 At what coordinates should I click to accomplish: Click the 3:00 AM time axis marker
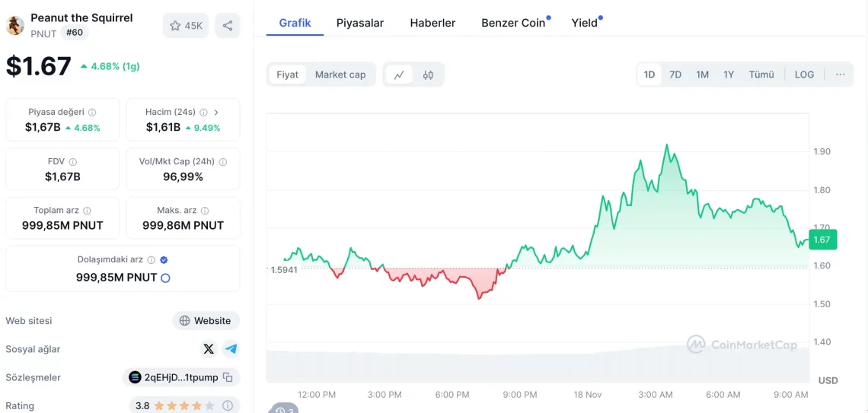656,395
